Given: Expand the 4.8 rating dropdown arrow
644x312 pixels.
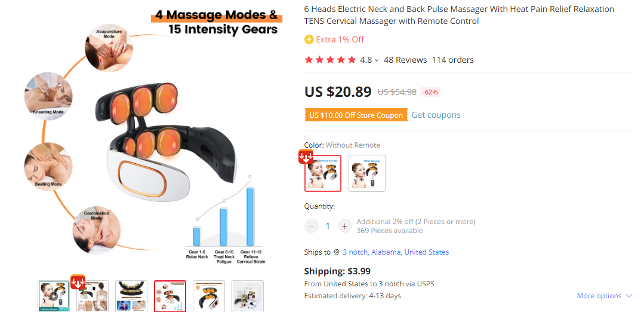Looking at the screenshot, I should pos(377,60).
